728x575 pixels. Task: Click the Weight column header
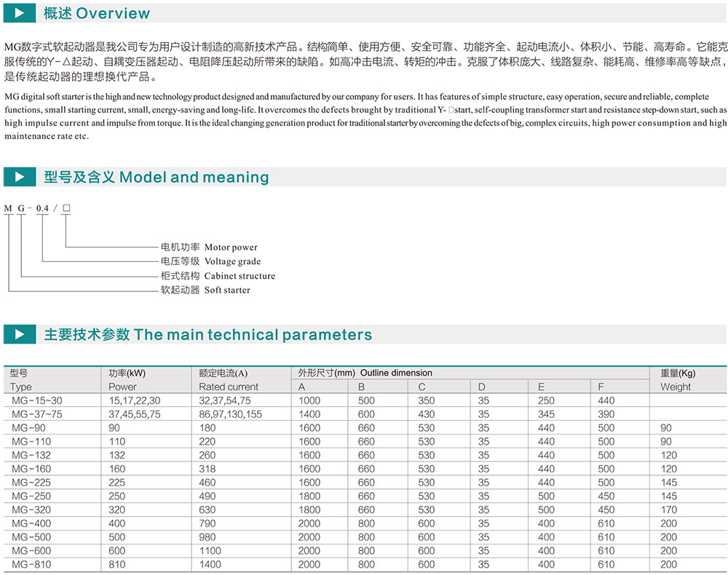676,386
